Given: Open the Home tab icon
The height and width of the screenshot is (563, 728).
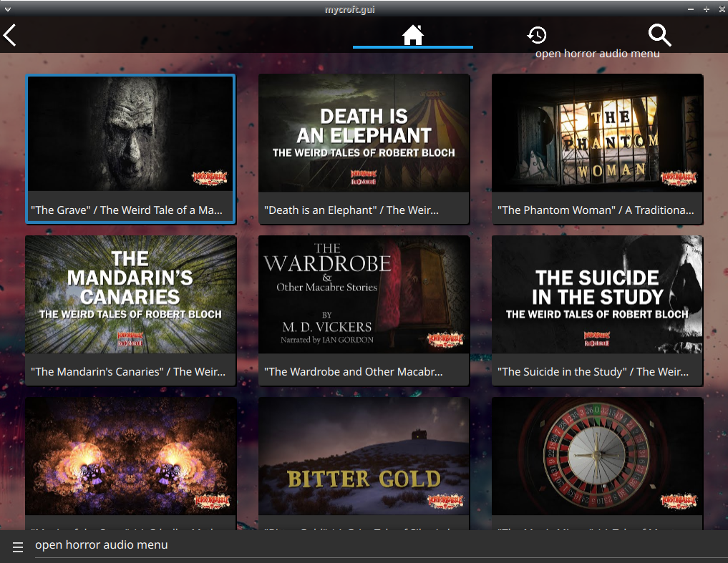Looking at the screenshot, I should click(413, 35).
